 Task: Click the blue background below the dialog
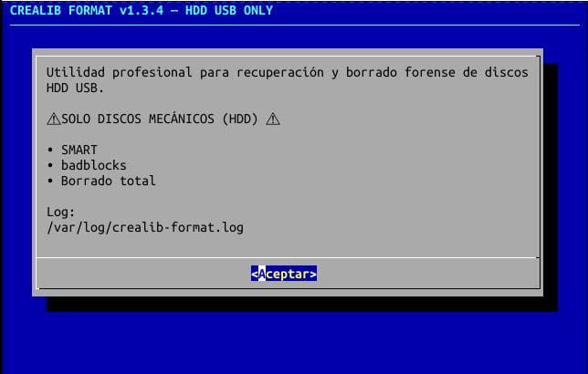(292, 342)
